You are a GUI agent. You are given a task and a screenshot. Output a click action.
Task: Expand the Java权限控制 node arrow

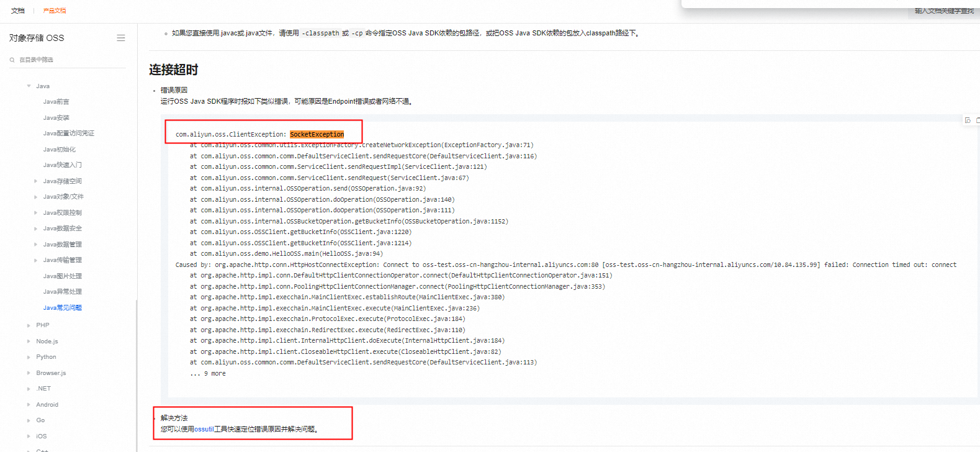point(35,213)
